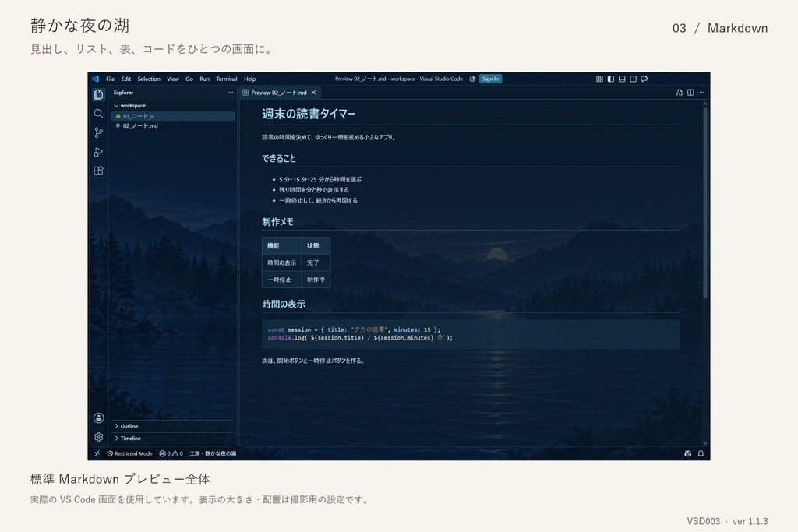Click the 制作メモ heading
The image size is (798, 532).
278,222
